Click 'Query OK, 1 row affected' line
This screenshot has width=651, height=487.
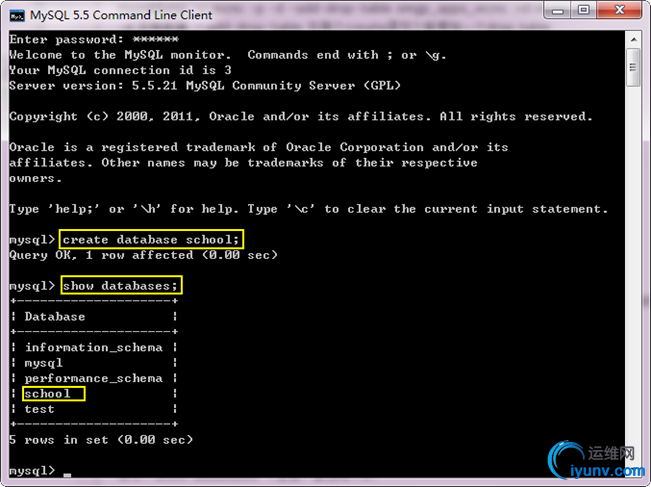pyautogui.click(x=143, y=255)
